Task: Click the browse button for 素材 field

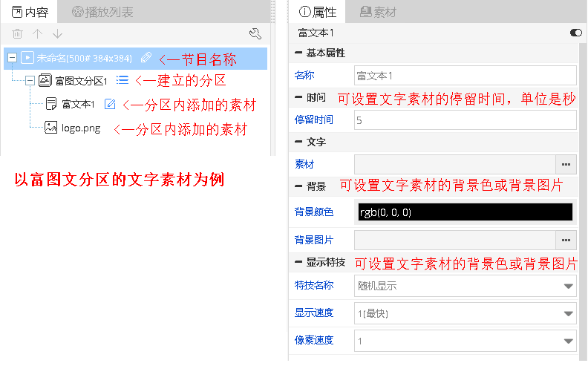Action: [x=566, y=164]
